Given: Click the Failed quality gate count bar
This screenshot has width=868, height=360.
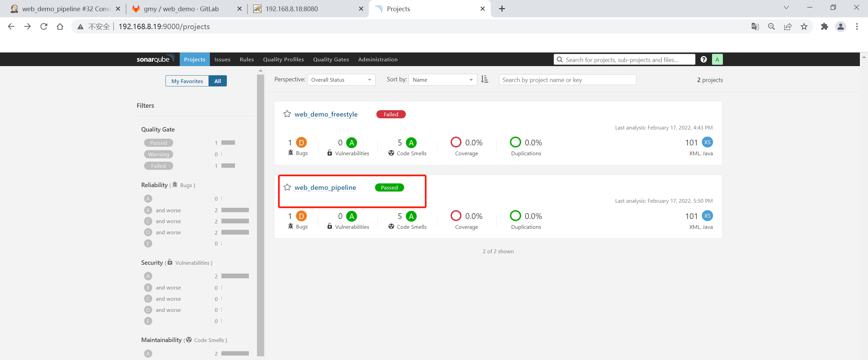Looking at the screenshot, I should coord(228,166).
